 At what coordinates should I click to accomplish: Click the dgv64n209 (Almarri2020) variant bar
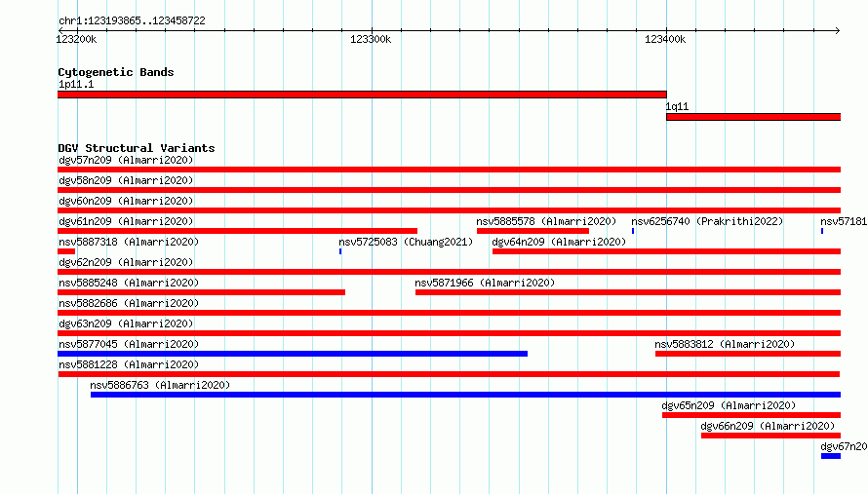[x=666, y=251]
